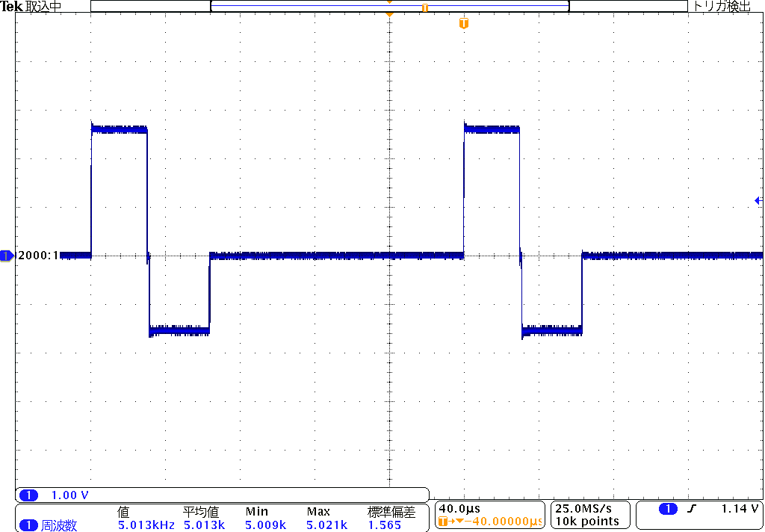Viewport: 765px width, 532px height.
Task: Click the channel 1 badge beside 1.00 V
Action: (x=28, y=495)
